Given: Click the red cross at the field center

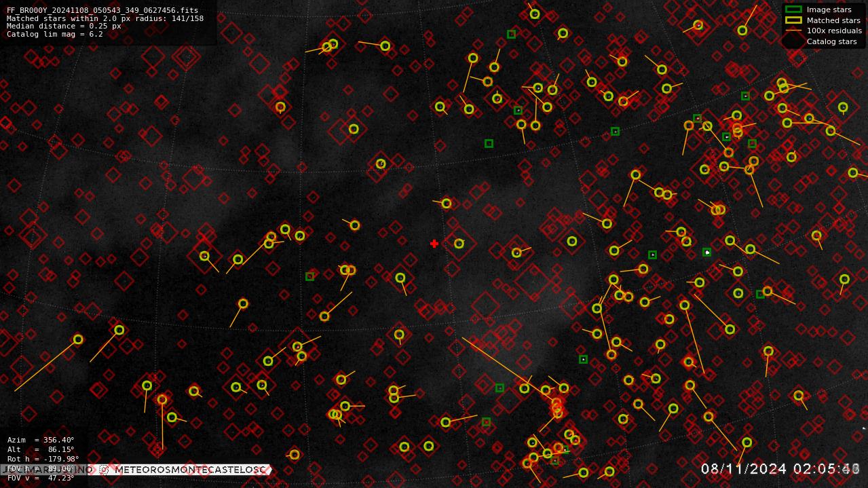Looking at the screenshot, I should tap(434, 244).
